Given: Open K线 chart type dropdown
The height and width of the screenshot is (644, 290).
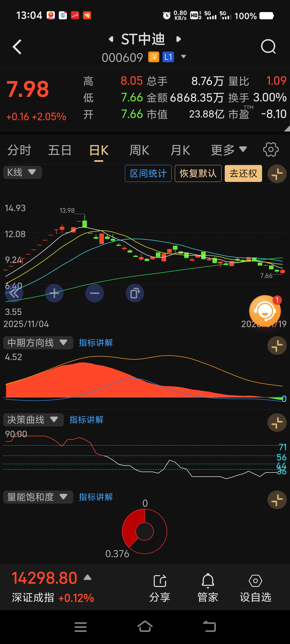Looking at the screenshot, I should click(x=23, y=172).
